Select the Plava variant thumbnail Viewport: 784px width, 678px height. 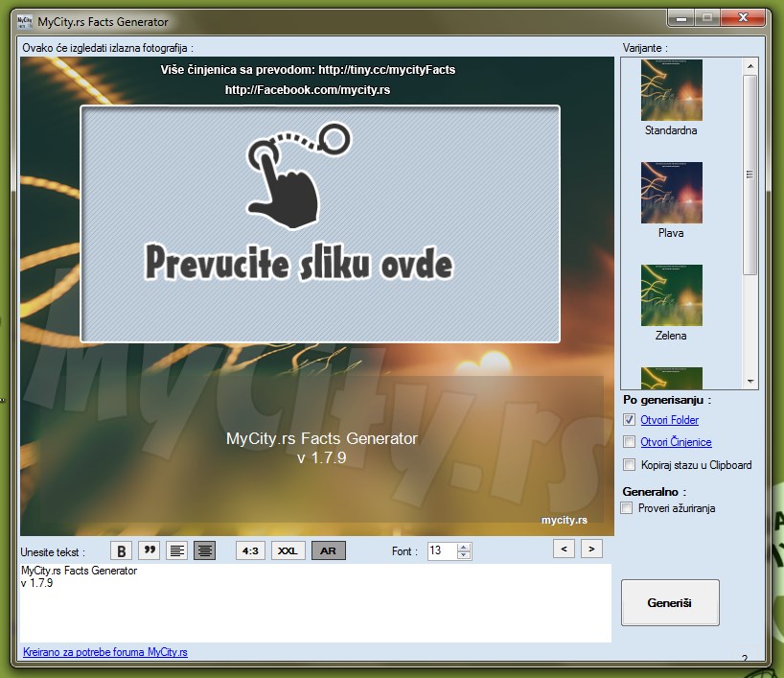672,193
